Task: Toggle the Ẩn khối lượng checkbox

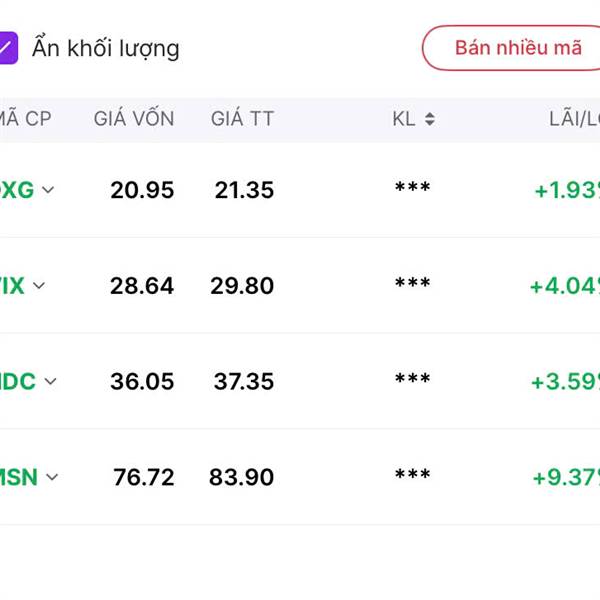Action: (7, 48)
